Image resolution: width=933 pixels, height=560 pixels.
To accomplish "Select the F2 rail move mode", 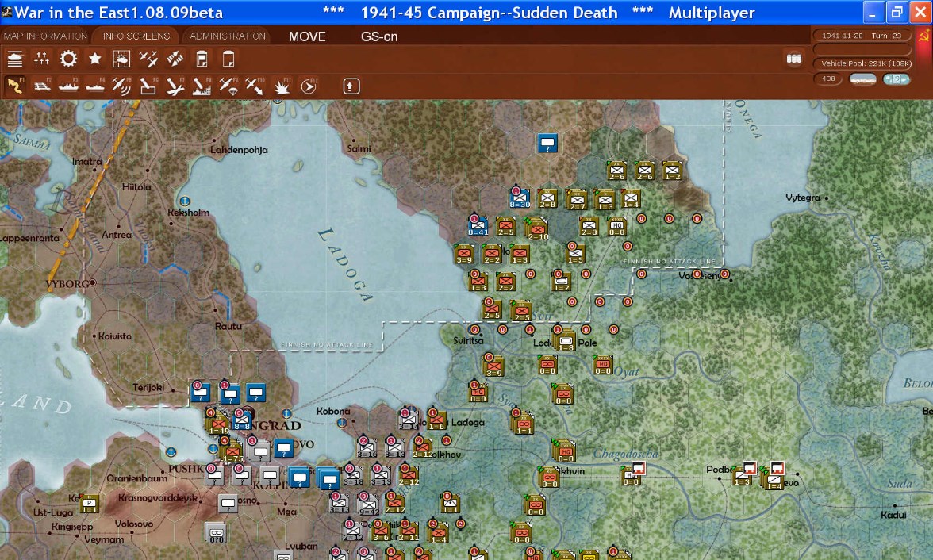I will pyautogui.click(x=41, y=86).
